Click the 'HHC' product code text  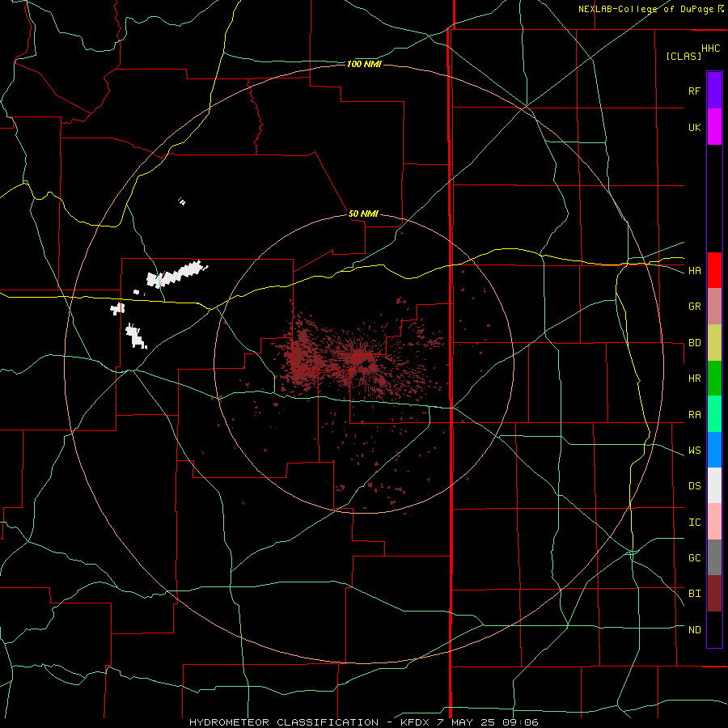[x=710, y=49]
